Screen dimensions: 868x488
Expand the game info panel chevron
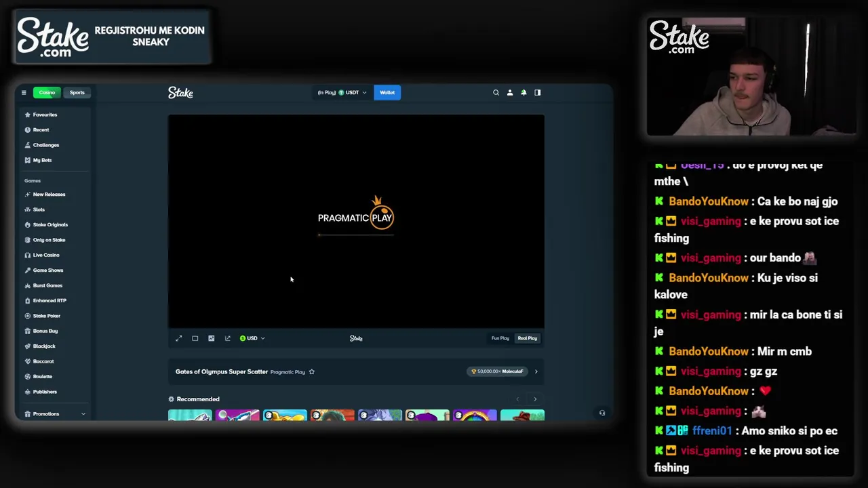pyautogui.click(x=536, y=371)
